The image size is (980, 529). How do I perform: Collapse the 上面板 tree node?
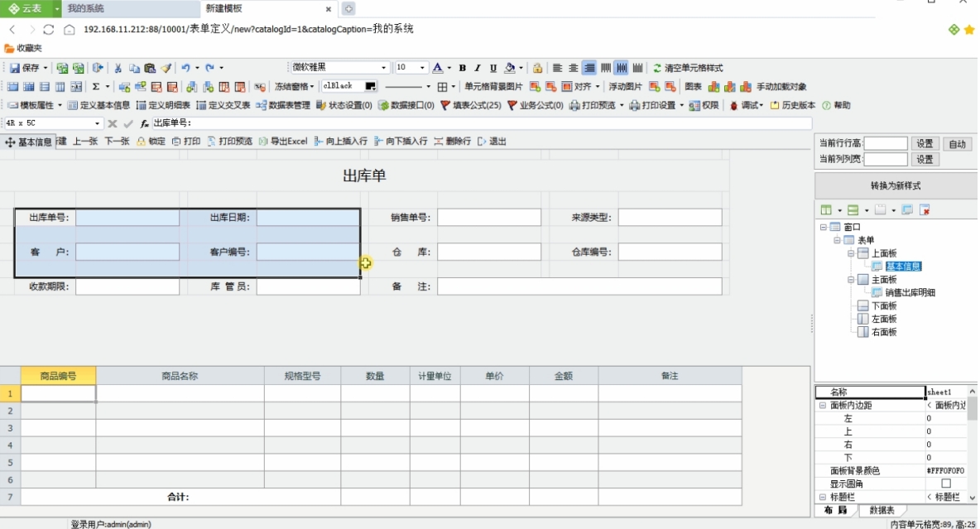pyautogui.click(x=851, y=253)
